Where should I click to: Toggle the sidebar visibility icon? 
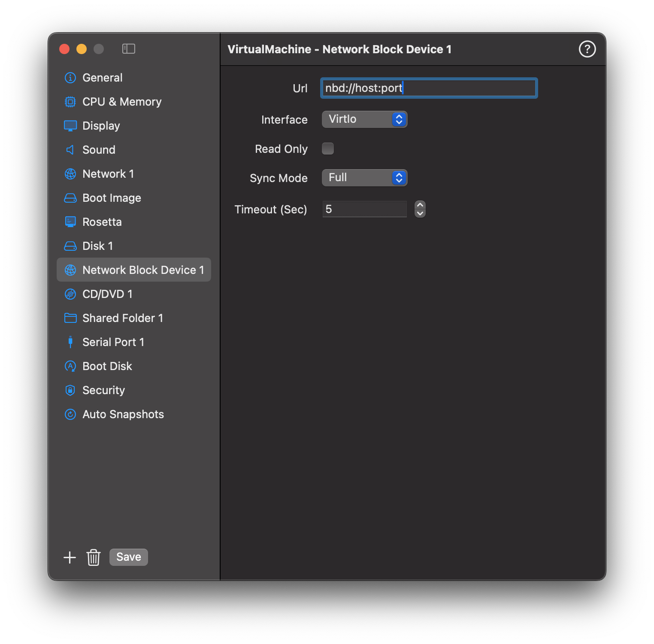(x=128, y=49)
